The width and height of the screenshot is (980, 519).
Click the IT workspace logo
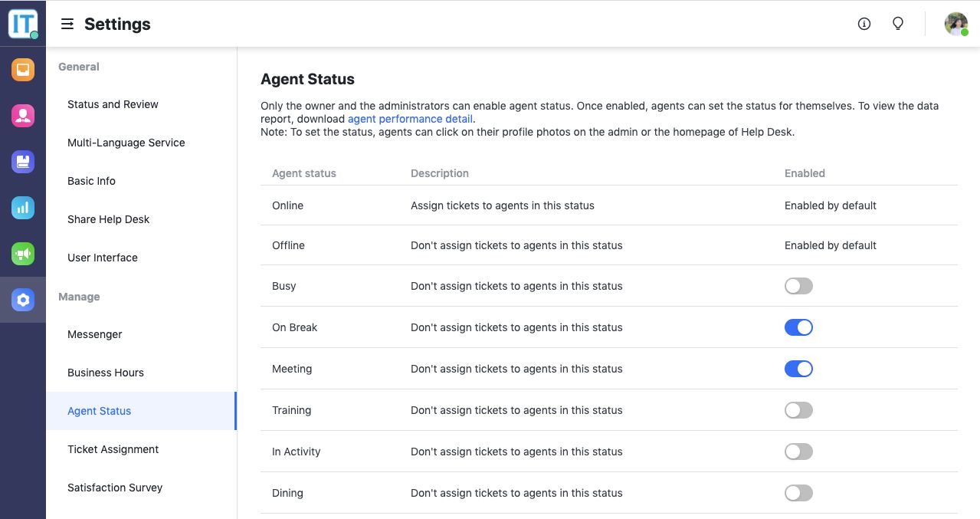pyautogui.click(x=23, y=23)
